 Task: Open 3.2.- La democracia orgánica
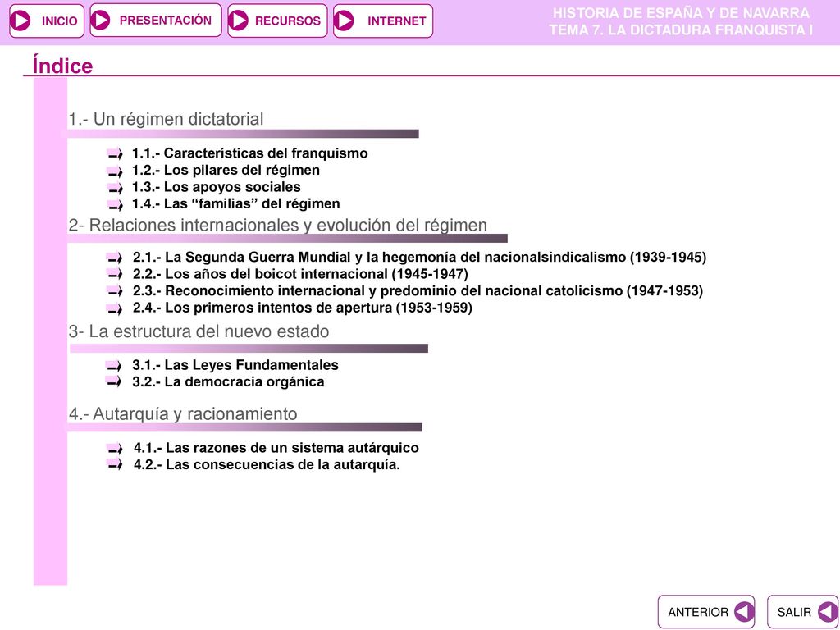pyautogui.click(x=228, y=382)
